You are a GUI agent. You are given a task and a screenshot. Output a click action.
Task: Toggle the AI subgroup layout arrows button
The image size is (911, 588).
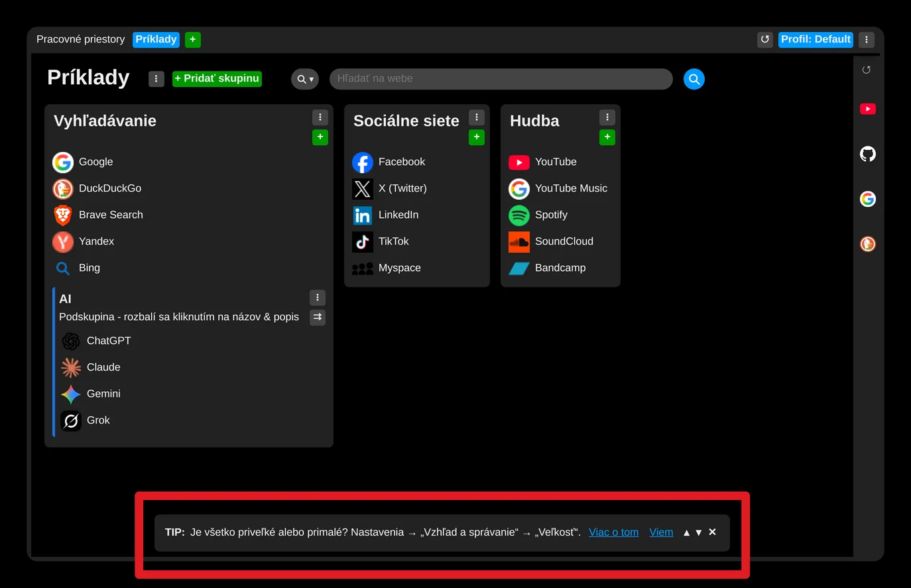(x=318, y=317)
